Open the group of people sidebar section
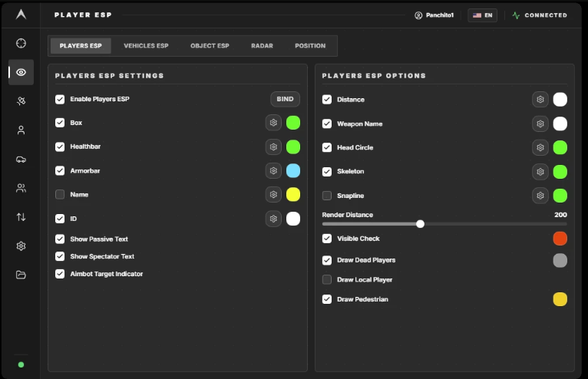This screenshot has height=379, width=588. tap(21, 188)
